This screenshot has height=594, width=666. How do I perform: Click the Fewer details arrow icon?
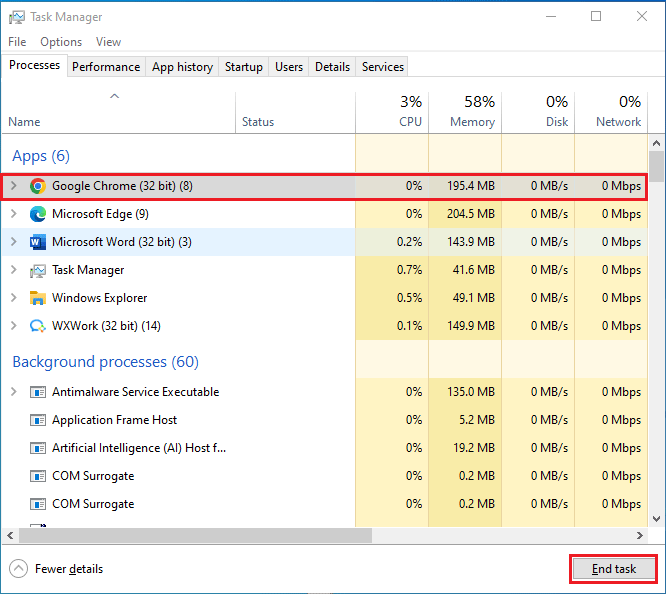click(18, 569)
